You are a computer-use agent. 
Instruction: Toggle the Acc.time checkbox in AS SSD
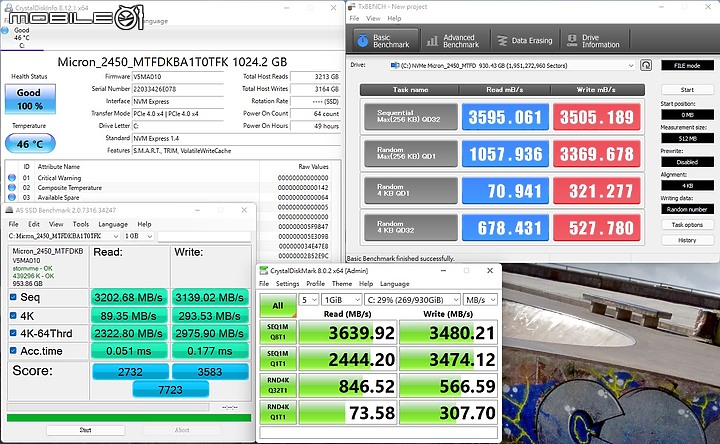tap(13, 350)
